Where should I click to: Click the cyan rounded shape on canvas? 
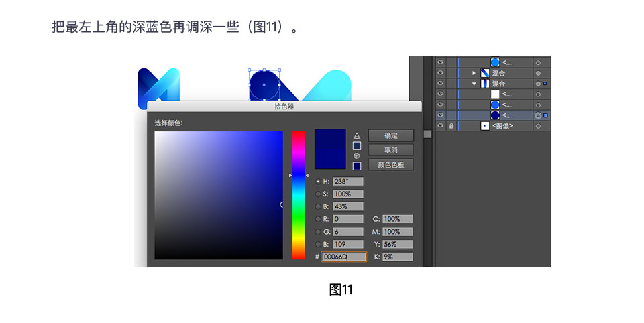coord(327,85)
